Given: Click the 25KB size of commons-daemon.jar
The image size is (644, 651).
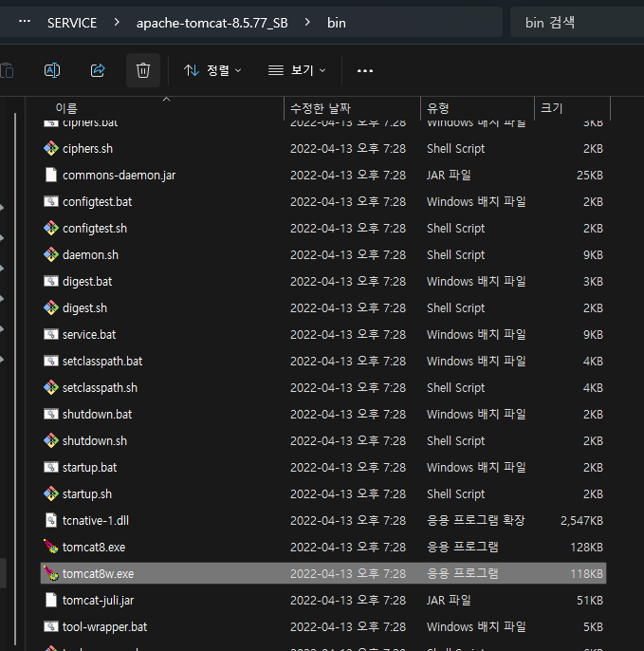Looking at the screenshot, I should (590, 176).
